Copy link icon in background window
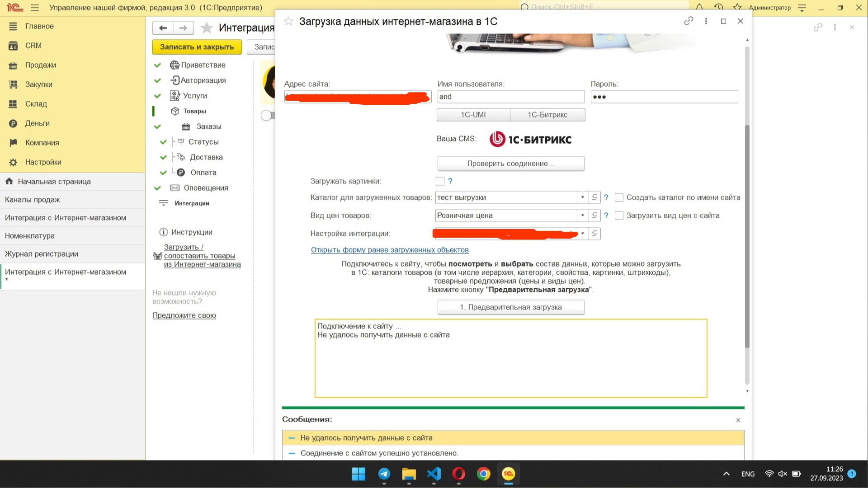This screenshot has height=488, width=868. (818, 28)
